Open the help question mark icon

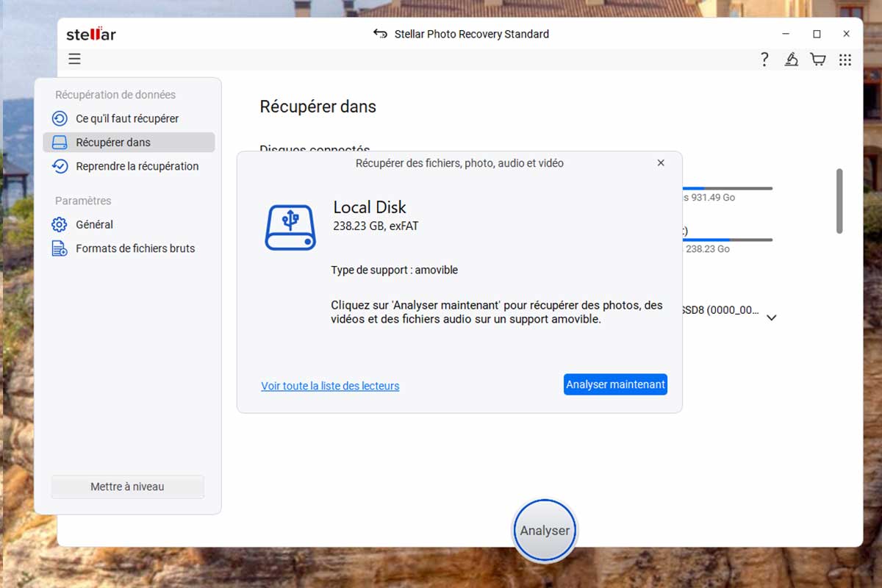pyautogui.click(x=764, y=60)
